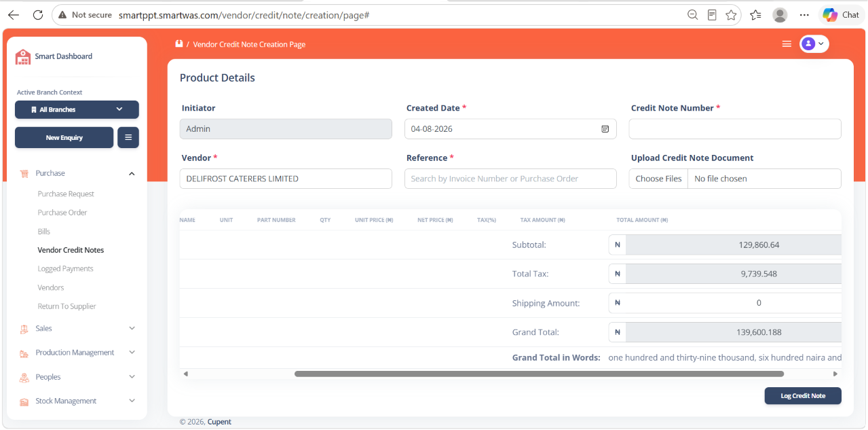Click the Grand Total amount field
This screenshot has width=868, height=430.
pos(733,333)
